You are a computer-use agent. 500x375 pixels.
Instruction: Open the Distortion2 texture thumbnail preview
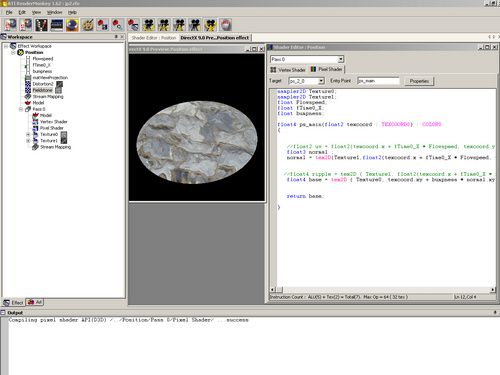pyautogui.click(x=59, y=84)
